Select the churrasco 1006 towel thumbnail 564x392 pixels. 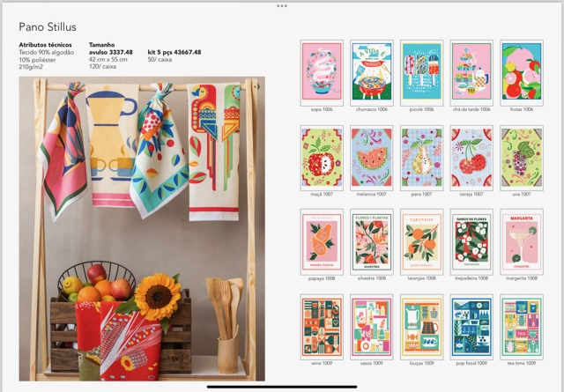(x=372, y=72)
